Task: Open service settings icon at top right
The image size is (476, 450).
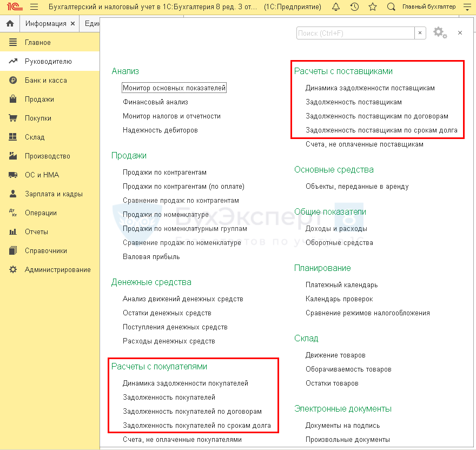Action: [467, 8]
